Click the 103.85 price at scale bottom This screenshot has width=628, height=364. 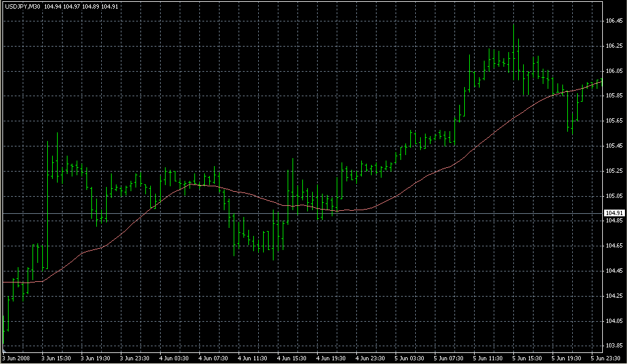tap(614, 346)
